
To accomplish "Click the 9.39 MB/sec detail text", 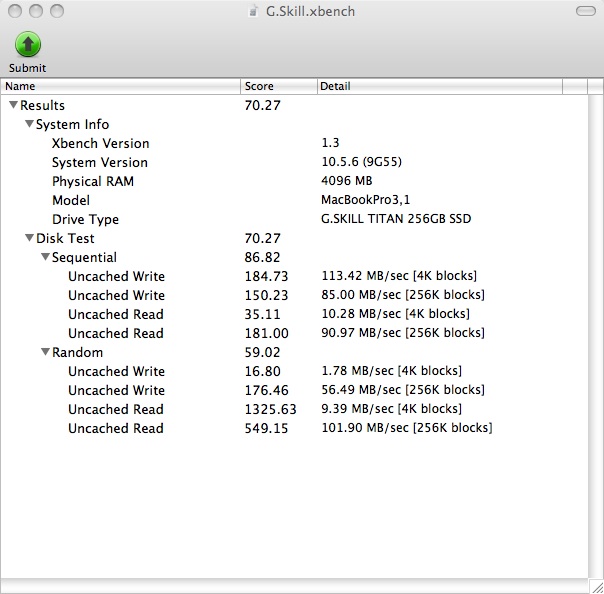I will pyautogui.click(x=392, y=408).
